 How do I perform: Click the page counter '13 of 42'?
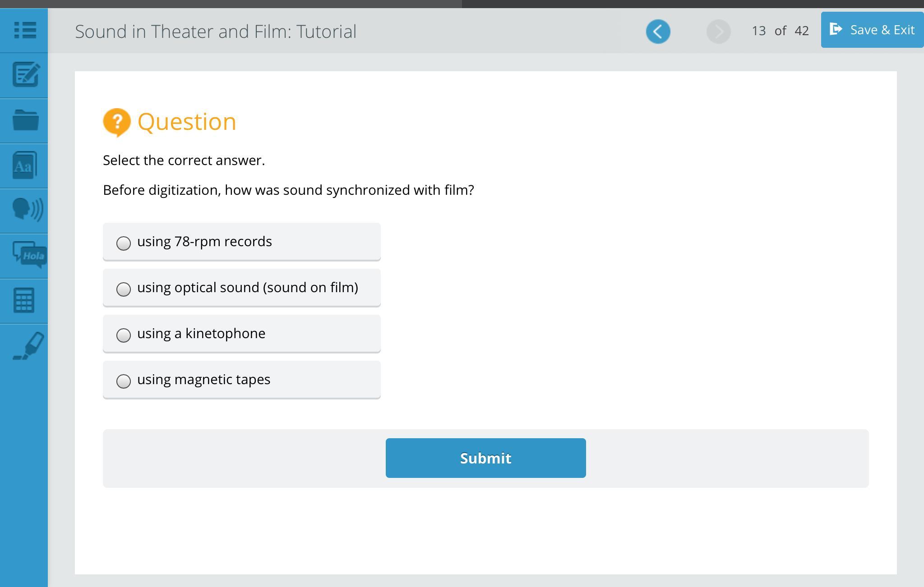point(780,31)
